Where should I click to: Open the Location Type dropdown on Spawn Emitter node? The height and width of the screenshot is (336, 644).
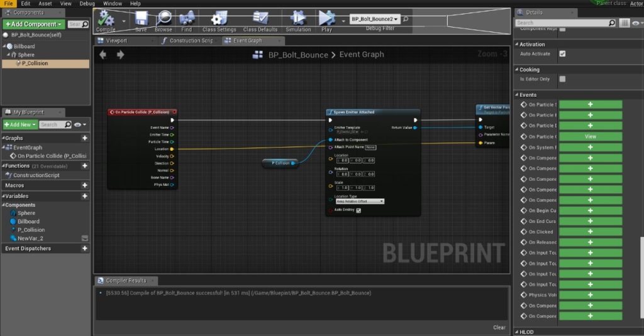(x=360, y=202)
